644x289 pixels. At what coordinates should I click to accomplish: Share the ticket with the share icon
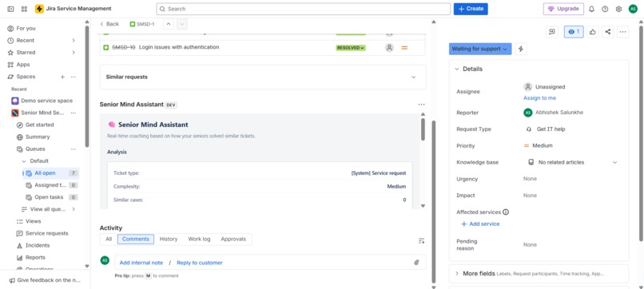click(607, 32)
